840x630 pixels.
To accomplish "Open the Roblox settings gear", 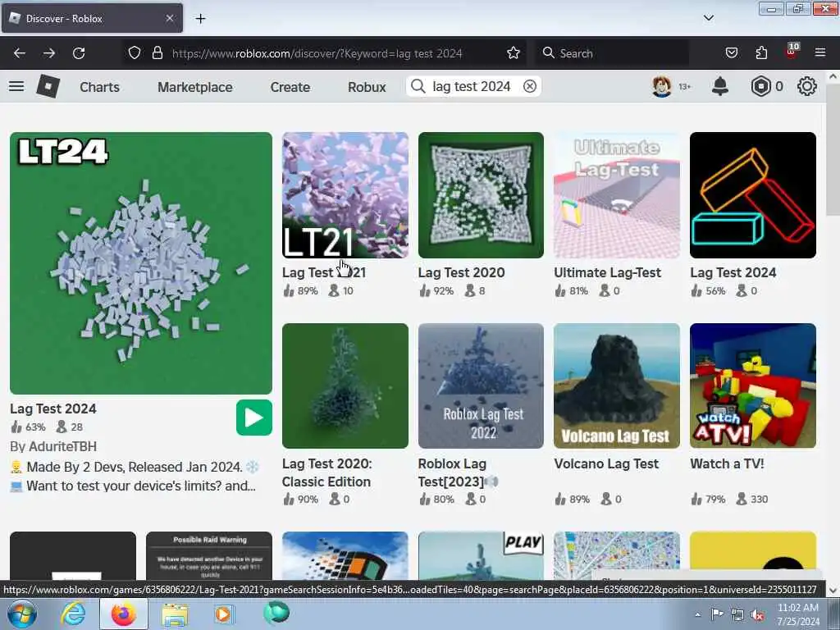I will click(x=807, y=86).
